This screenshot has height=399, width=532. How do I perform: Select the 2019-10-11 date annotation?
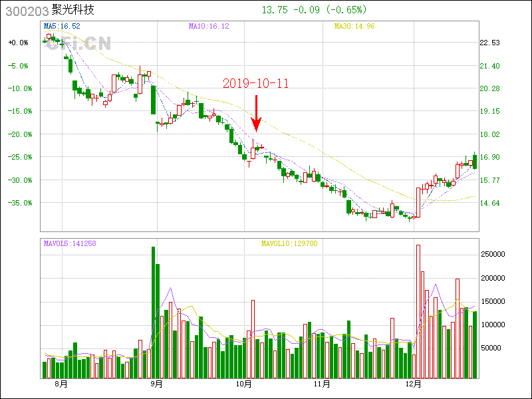(256, 83)
